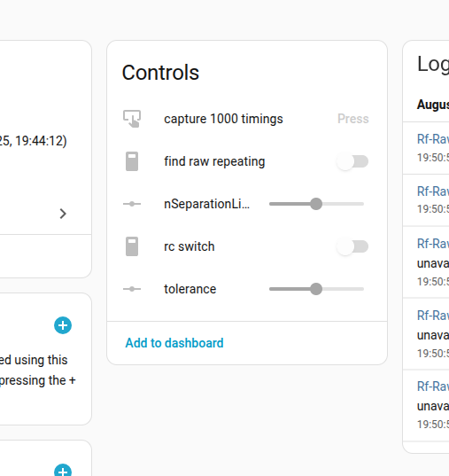Adjust the nSeparationLimit slider handle

[x=316, y=204]
